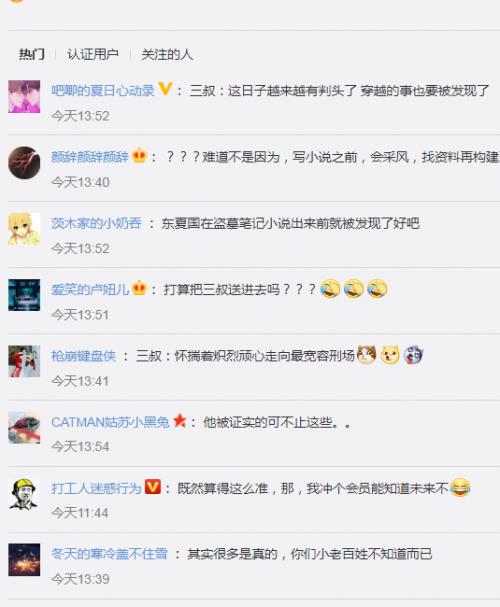Click the husky emoji in 枪崩键盘侠's comment
Image resolution: width=500 pixels, height=607 pixels.
[413, 355]
